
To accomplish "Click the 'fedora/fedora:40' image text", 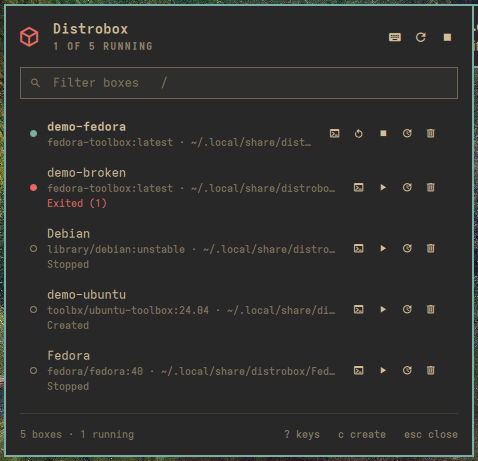I will tap(95, 371).
